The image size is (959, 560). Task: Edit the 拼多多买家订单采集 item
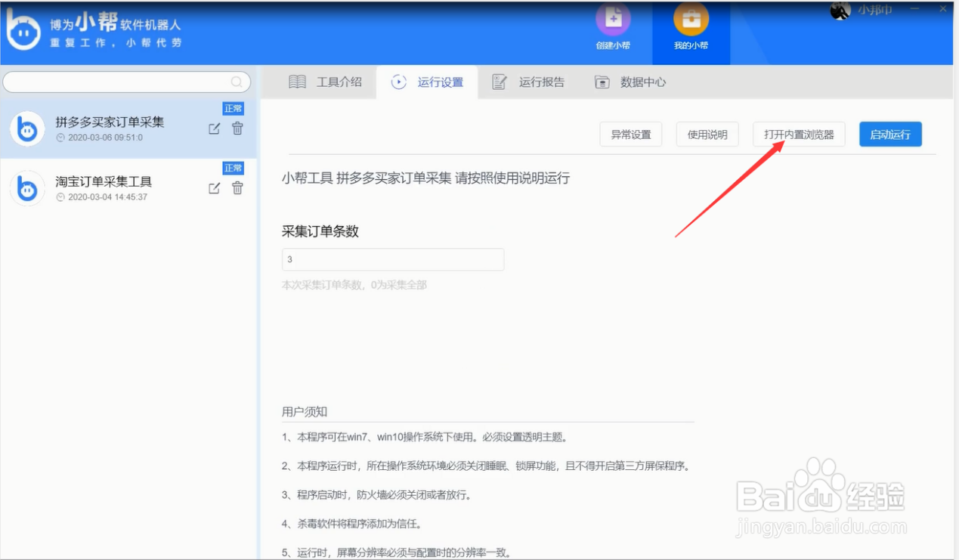tap(214, 128)
